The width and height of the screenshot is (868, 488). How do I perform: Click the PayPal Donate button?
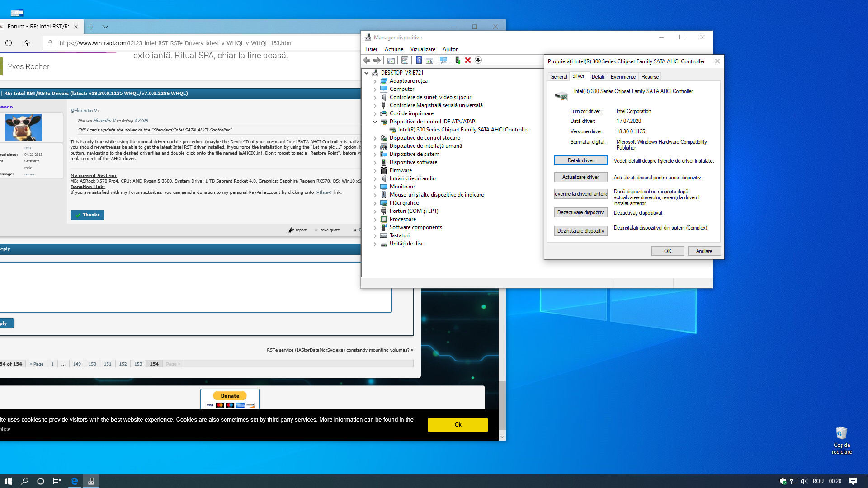click(x=230, y=396)
